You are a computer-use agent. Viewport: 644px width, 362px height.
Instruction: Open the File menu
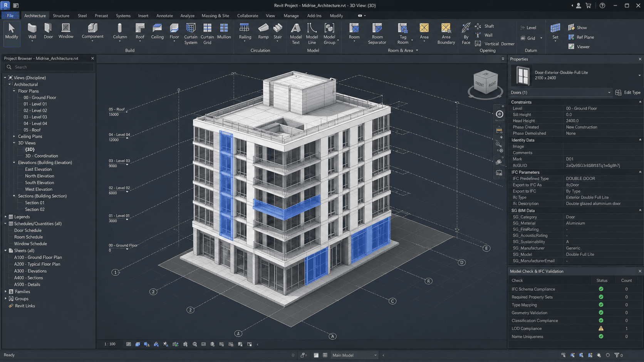(x=10, y=16)
